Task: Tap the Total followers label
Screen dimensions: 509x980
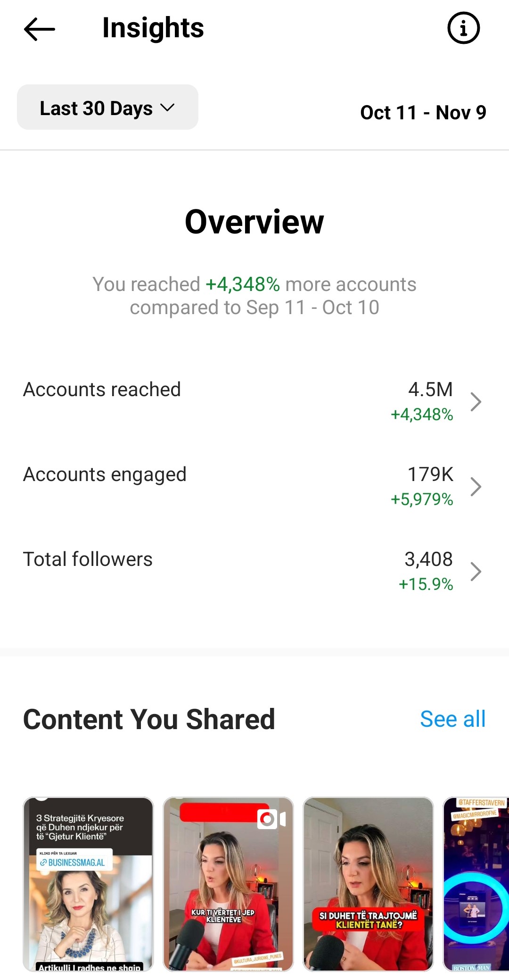Action: click(x=88, y=559)
